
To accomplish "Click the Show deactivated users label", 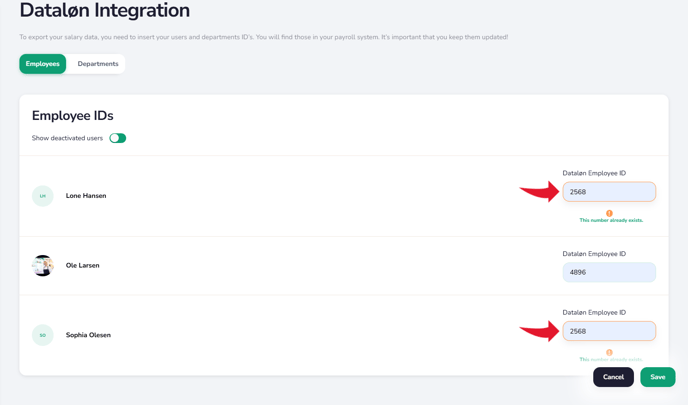I will coord(67,138).
